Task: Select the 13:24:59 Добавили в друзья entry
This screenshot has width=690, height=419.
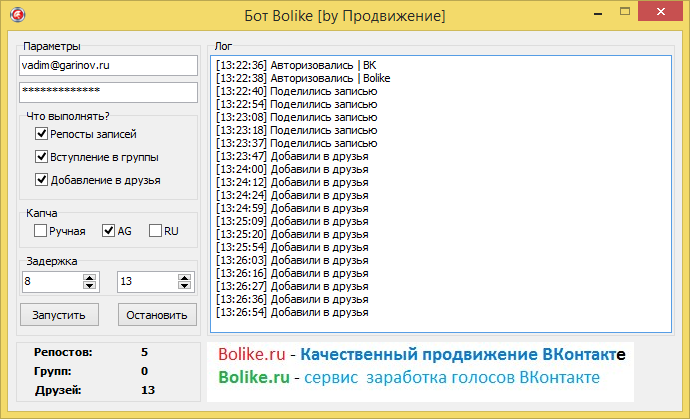Action: [292, 208]
